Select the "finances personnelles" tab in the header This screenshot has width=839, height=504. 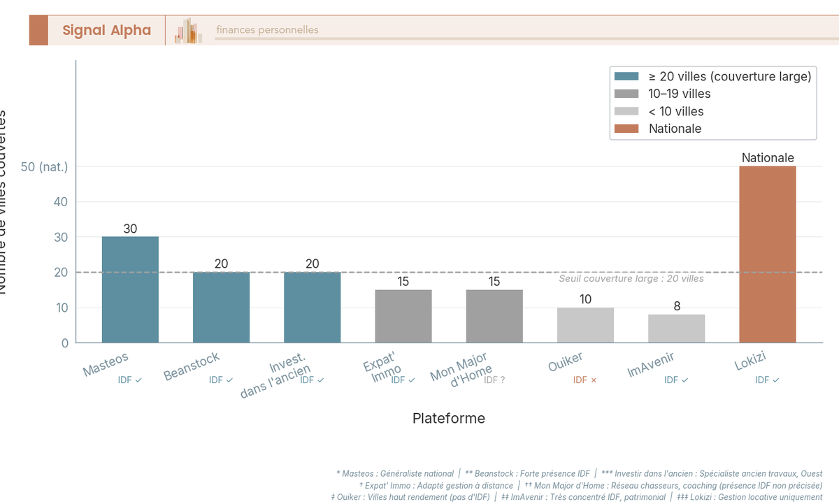click(x=267, y=29)
